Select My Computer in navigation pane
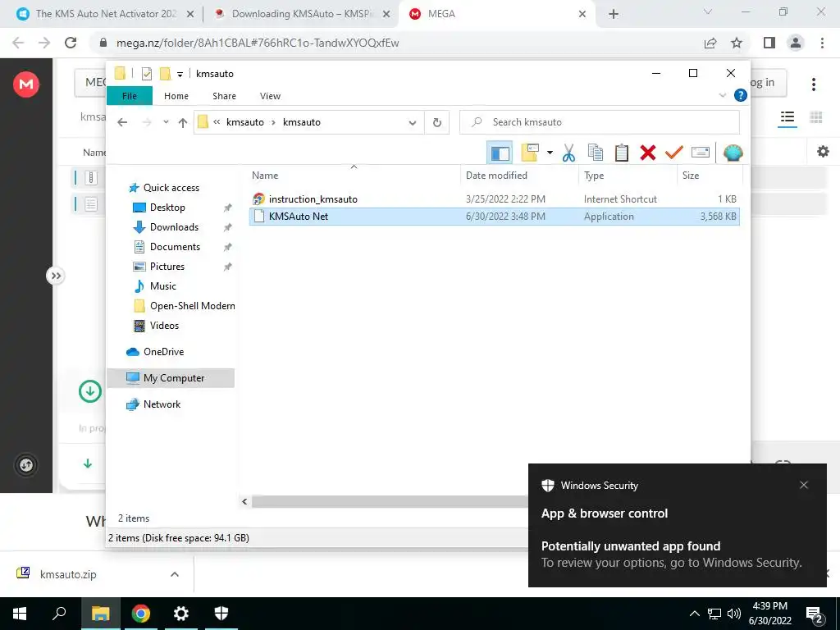The height and width of the screenshot is (630, 840). pos(171,378)
